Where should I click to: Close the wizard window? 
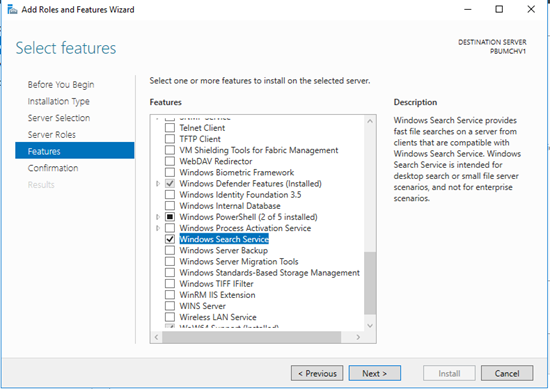tap(531, 9)
